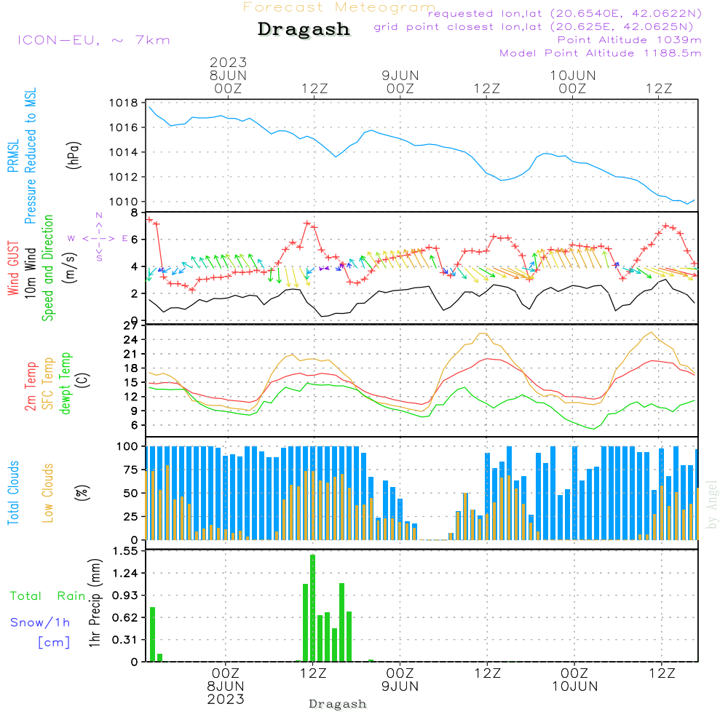728x728 pixels.
Task: Click the 'Forecast Meteogram' heading
Action: pyautogui.click(x=339, y=7)
